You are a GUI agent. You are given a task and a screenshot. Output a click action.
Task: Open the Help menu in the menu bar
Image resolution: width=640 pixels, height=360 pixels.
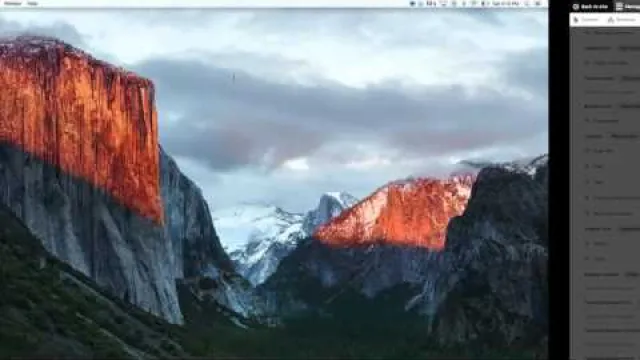pos(33,3)
